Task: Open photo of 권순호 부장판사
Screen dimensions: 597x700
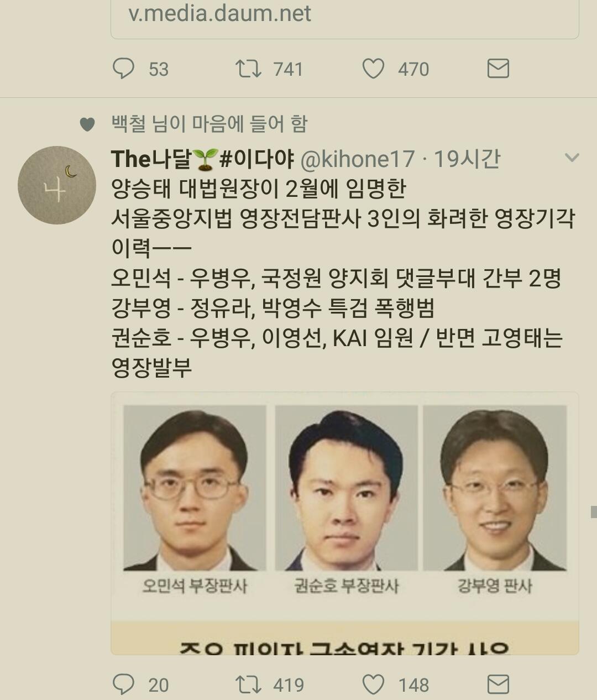Action: coord(346,488)
